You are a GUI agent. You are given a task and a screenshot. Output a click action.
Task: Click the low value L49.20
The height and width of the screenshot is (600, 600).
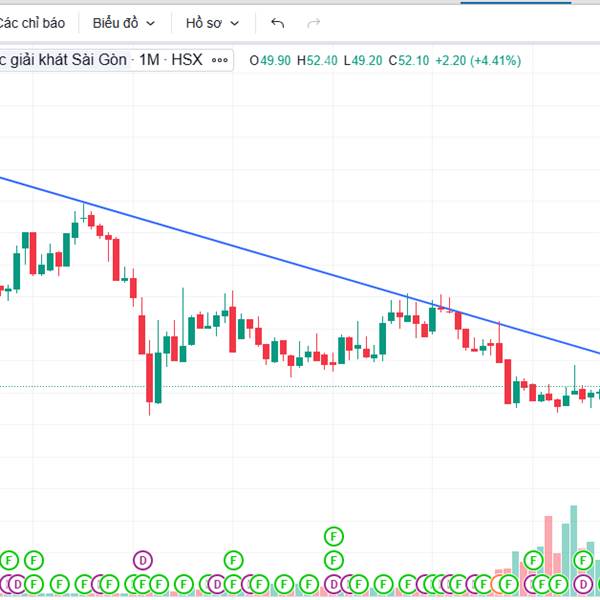coord(363,60)
